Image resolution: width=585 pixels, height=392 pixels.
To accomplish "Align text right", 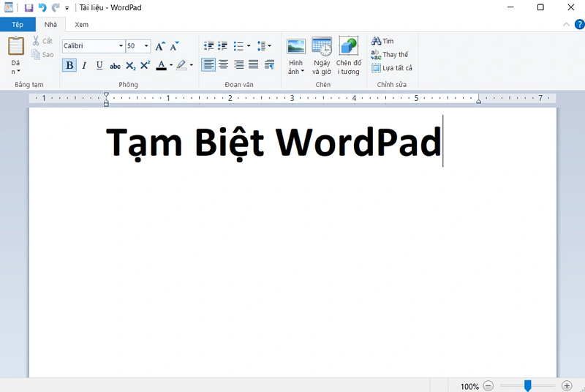I will [x=238, y=65].
